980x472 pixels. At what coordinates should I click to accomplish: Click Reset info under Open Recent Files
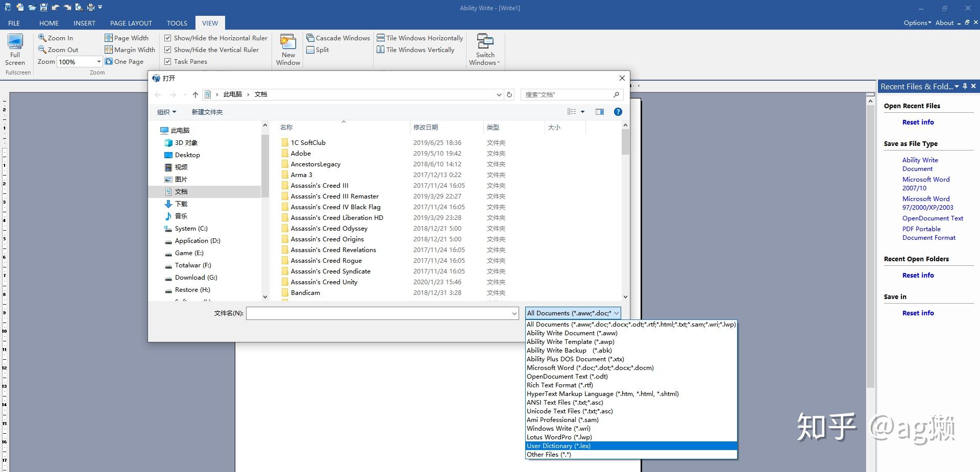tap(918, 122)
